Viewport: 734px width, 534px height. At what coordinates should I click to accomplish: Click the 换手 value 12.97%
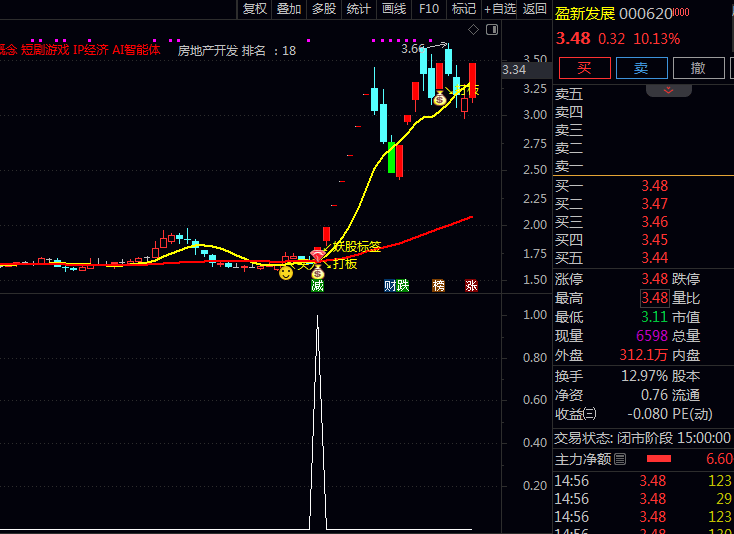[x=644, y=376]
